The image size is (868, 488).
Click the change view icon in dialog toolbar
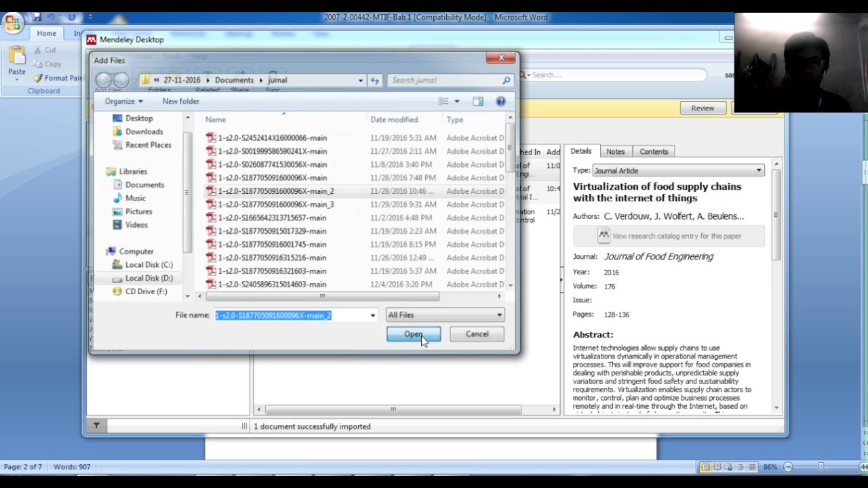[443, 101]
